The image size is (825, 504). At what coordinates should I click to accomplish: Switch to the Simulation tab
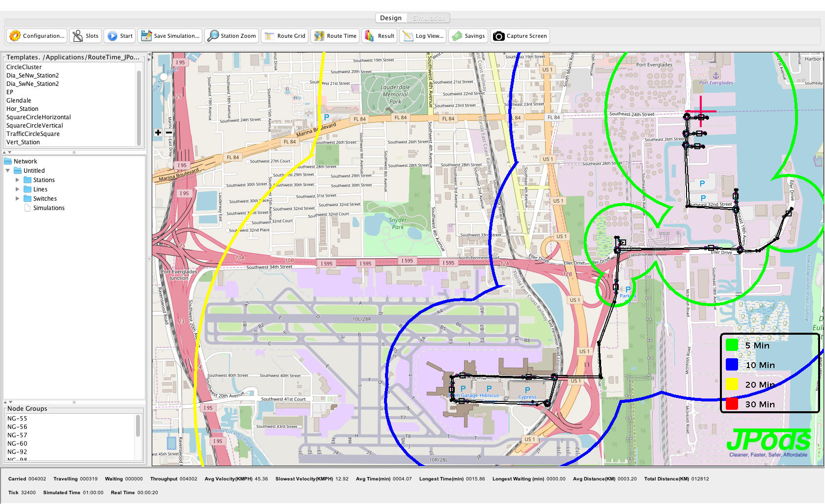click(x=429, y=18)
